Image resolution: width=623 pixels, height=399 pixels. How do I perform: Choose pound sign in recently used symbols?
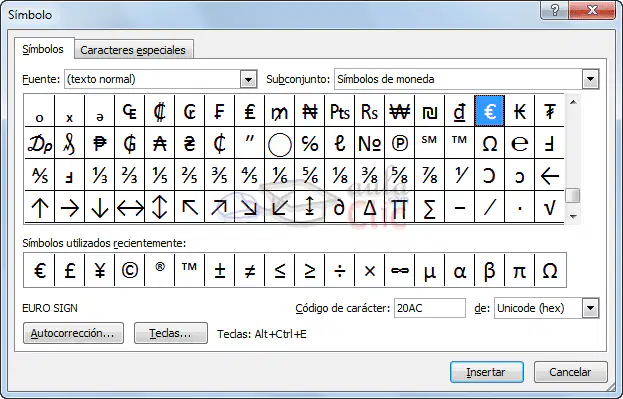(70, 271)
